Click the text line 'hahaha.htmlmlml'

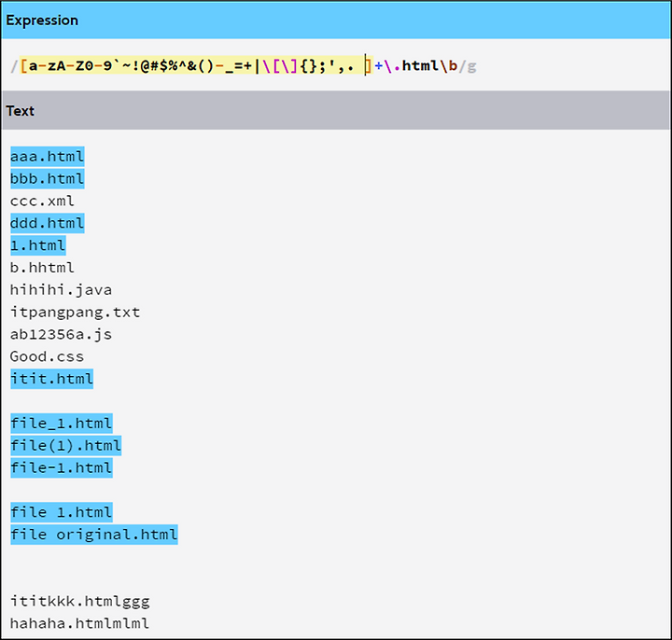tap(79, 624)
